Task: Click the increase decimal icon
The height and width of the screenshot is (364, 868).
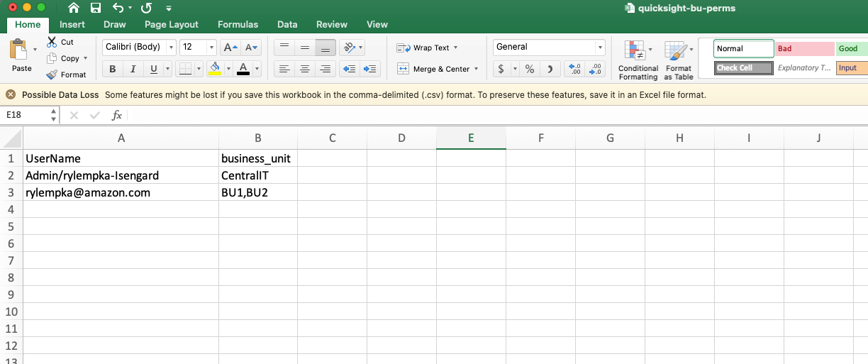Action: point(575,69)
